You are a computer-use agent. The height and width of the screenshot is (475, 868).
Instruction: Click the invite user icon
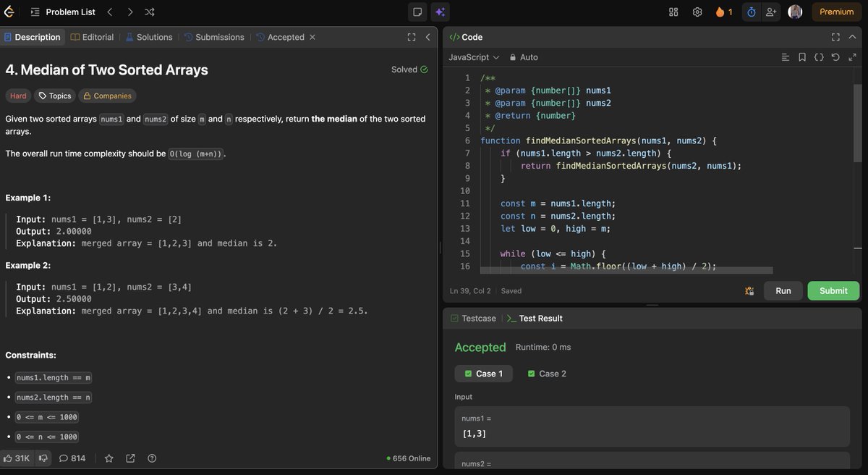771,12
